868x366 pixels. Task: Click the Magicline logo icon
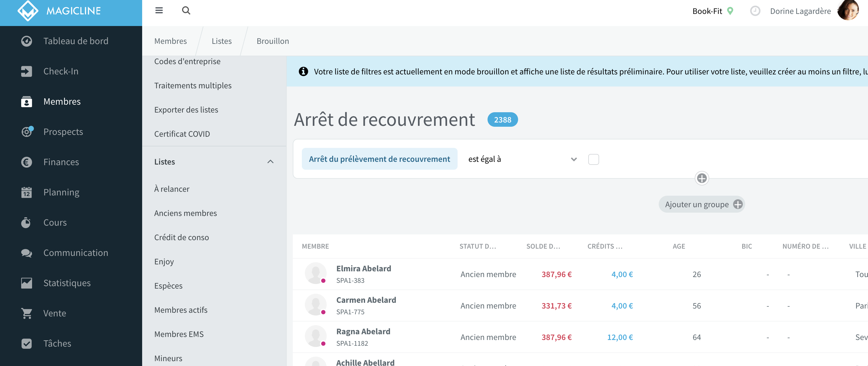[x=28, y=11]
